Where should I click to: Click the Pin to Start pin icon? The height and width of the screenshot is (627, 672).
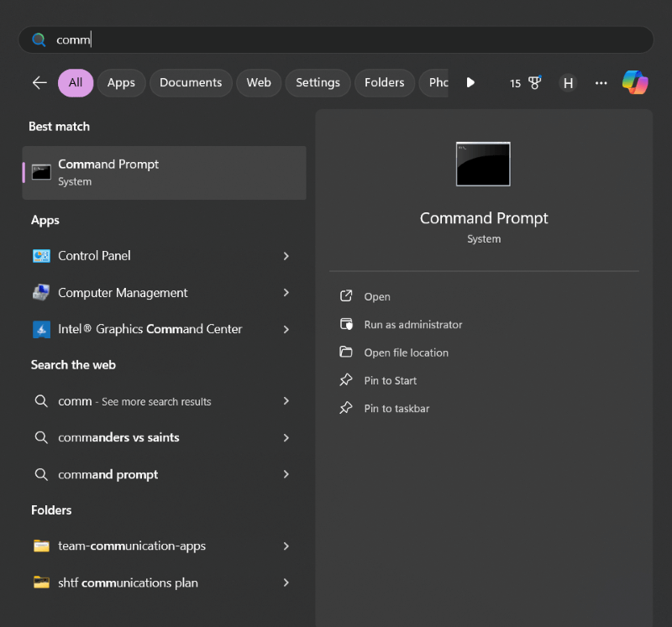(x=346, y=380)
